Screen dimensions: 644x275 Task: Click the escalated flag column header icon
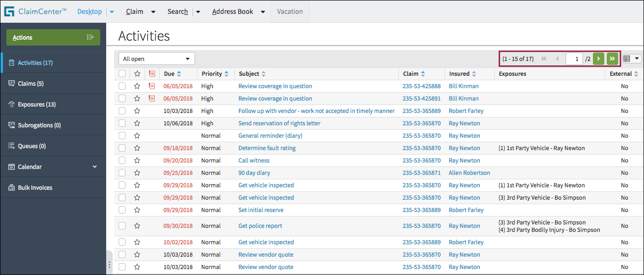(152, 74)
